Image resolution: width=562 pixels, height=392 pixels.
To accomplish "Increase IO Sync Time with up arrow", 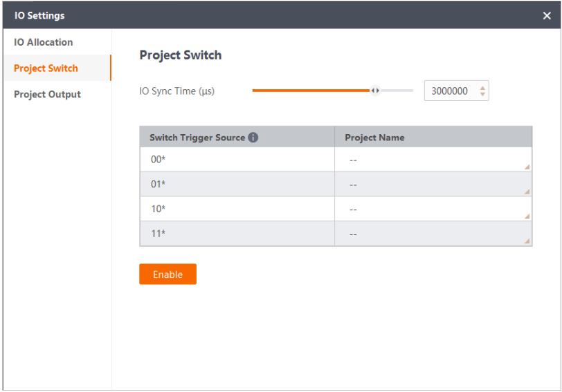I will click(482, 88).
